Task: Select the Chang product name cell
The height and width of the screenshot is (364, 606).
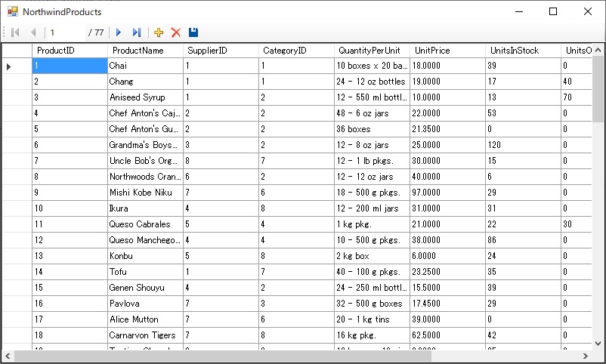Action: (145, 82)
